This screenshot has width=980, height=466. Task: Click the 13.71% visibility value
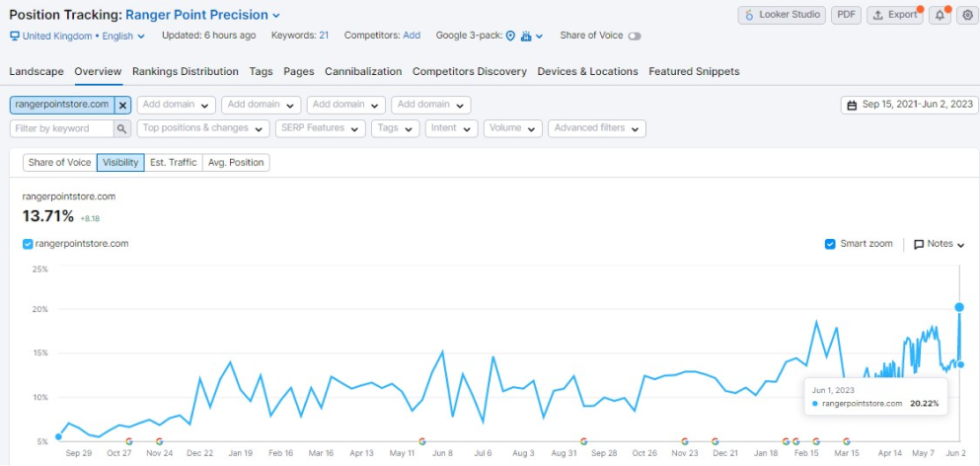(x=48, y=216)
